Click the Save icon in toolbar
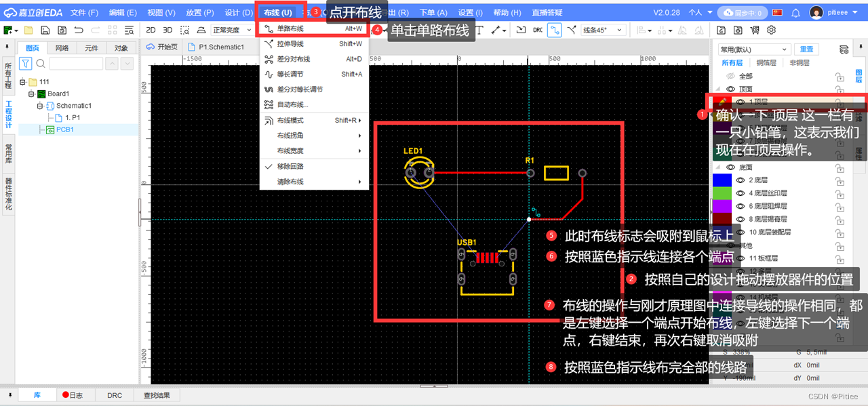This screenshot has height=406, width=868. (x=45, y=30)
